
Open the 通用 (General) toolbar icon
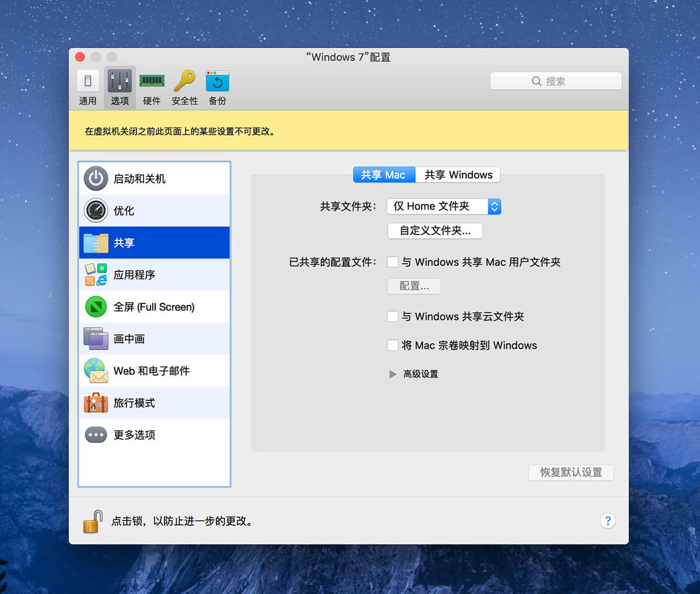point(87,81)
